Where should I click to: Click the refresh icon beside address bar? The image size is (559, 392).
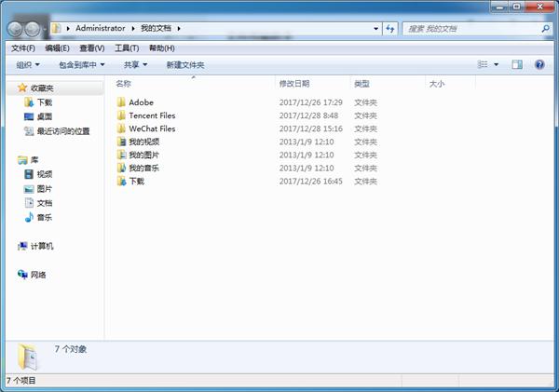pos(390,29)
